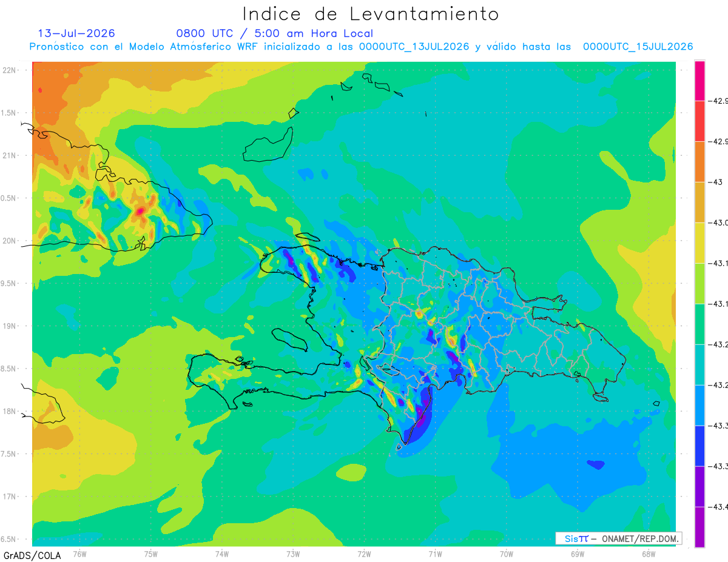Viewport: 728px width, 562px height.
Task: Click the "ONAMET/REP.DOM." label box
Action: [x=619, y=538]
